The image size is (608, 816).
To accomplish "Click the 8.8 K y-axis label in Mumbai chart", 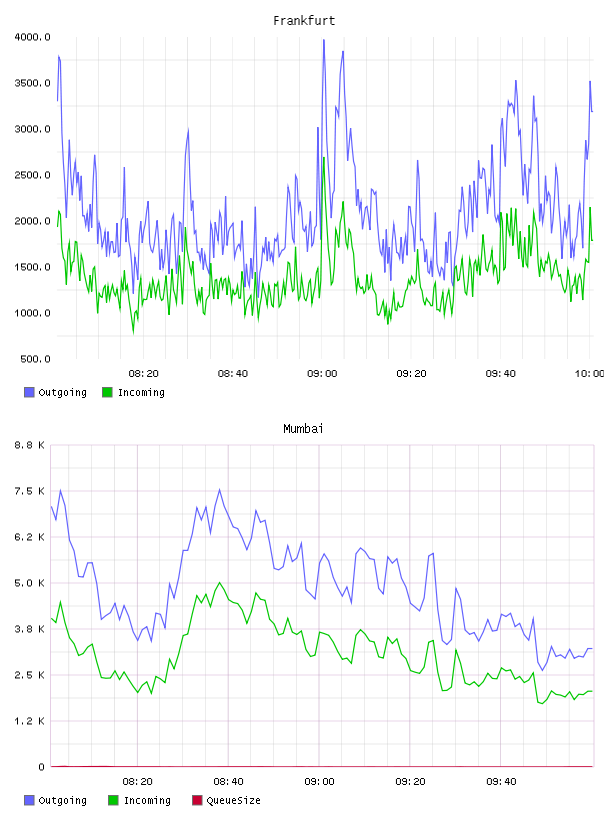I will pyautogui.click(x=29, y=445).
